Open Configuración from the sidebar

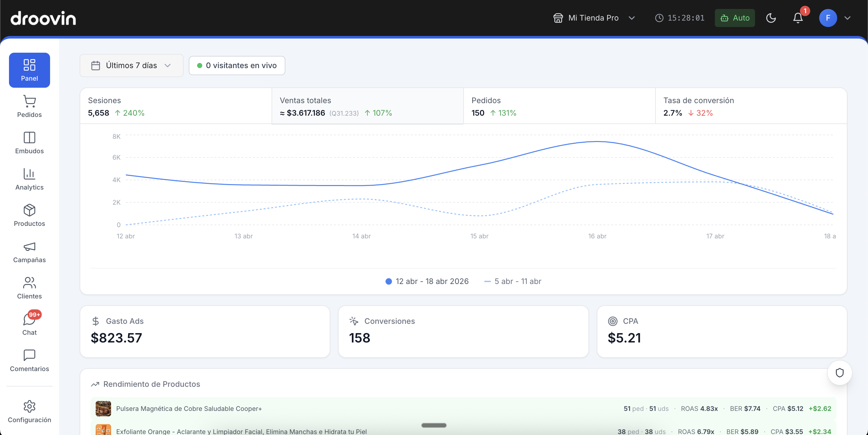(x=29, y=412)
